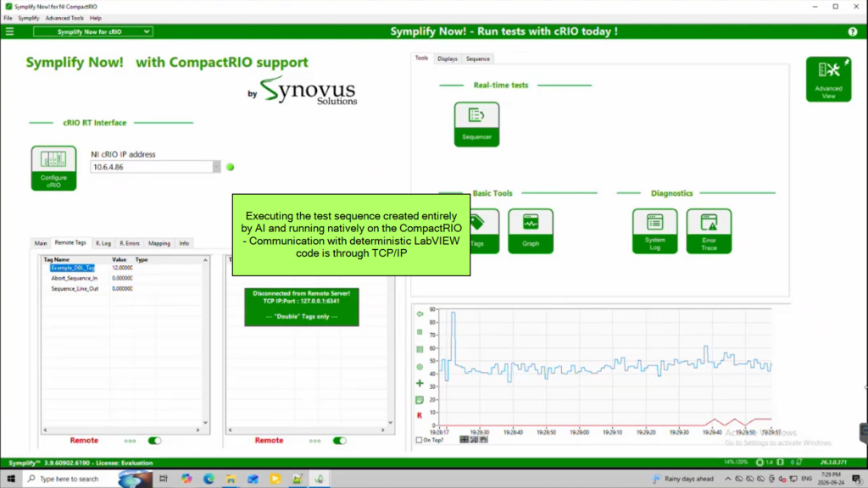Select the Remote Tags tab
Image resolution: width=868 pixels, height=488 pixels.
point(70,243)
